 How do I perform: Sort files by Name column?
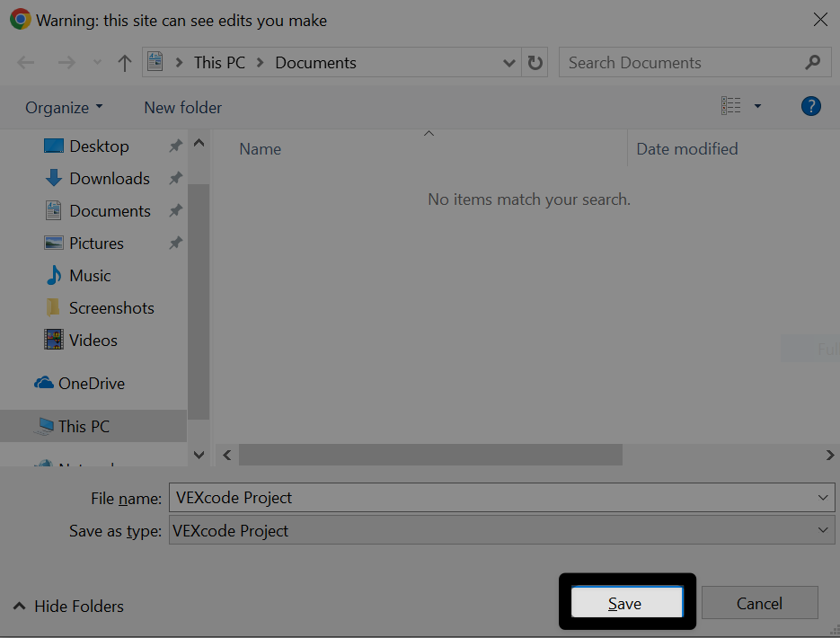[260, 148]
